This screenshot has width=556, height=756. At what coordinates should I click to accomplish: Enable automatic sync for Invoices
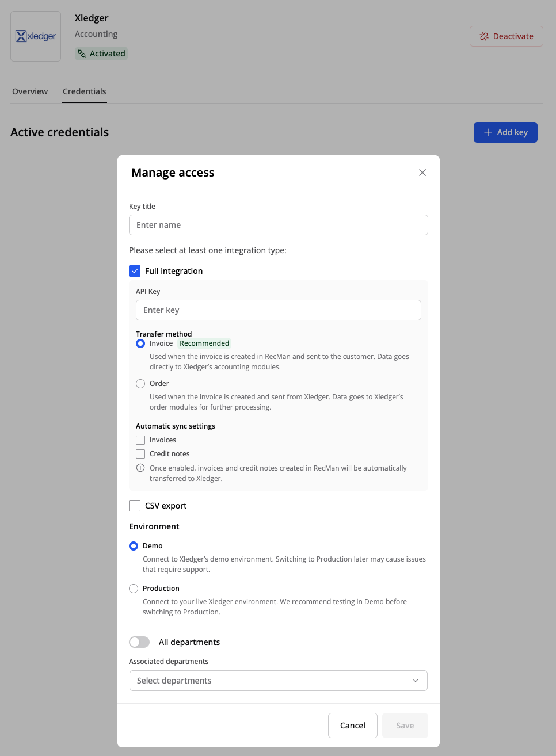click(140, 440)
